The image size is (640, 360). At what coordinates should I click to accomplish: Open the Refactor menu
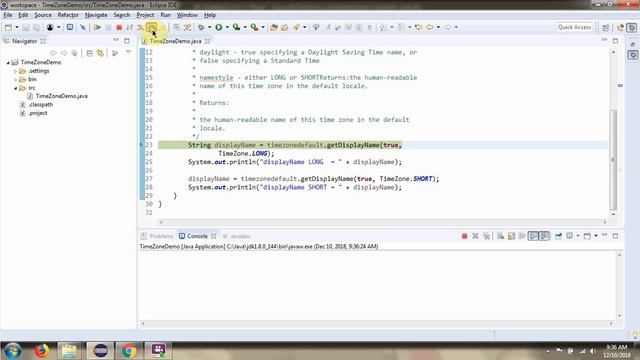68,15
